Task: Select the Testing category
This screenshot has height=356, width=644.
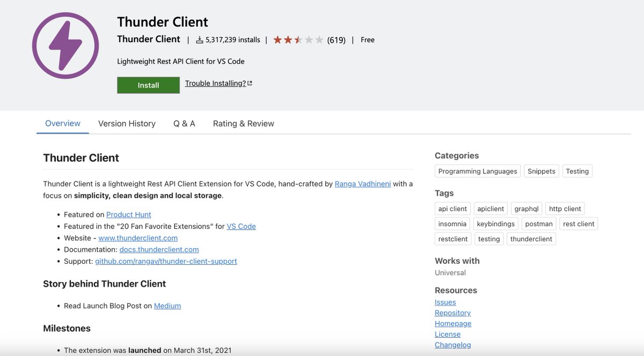Action: (x=577, y=171)
